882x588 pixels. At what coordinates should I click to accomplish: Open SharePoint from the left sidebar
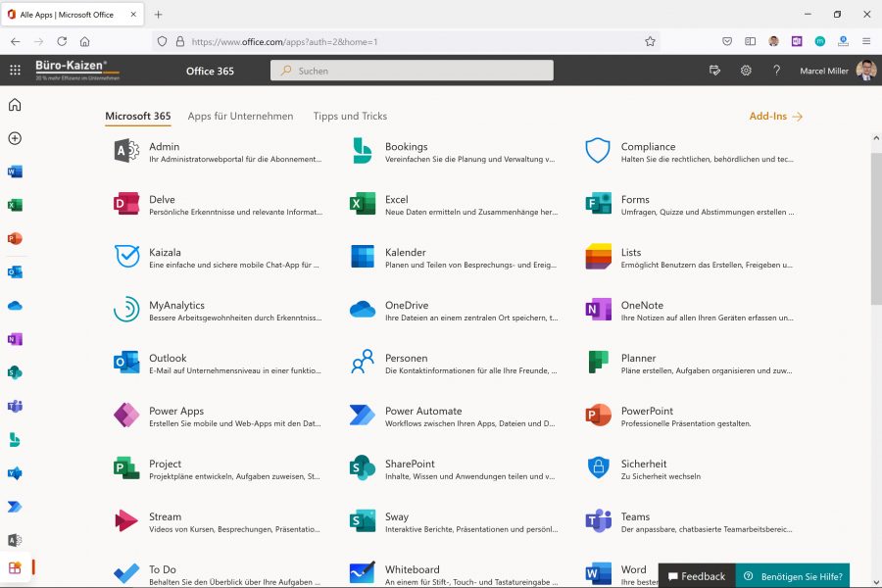[15, 372]
